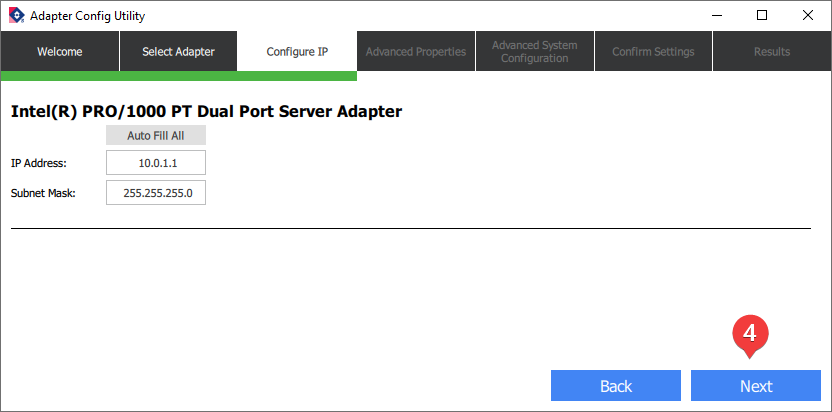Focus the Subnet Mask field
Image resolution: width=832 pixels, height=412 pixels.
coord(156,193)
